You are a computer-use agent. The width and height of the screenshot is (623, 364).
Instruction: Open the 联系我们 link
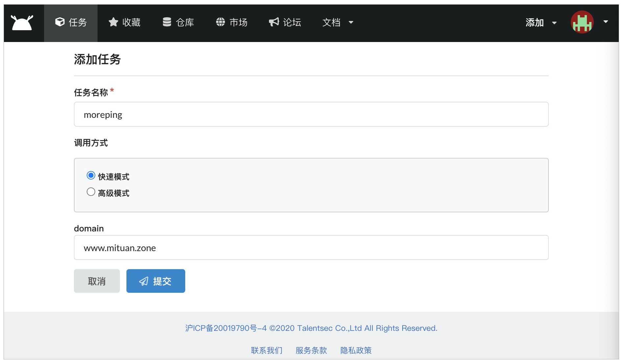point(266,351)
